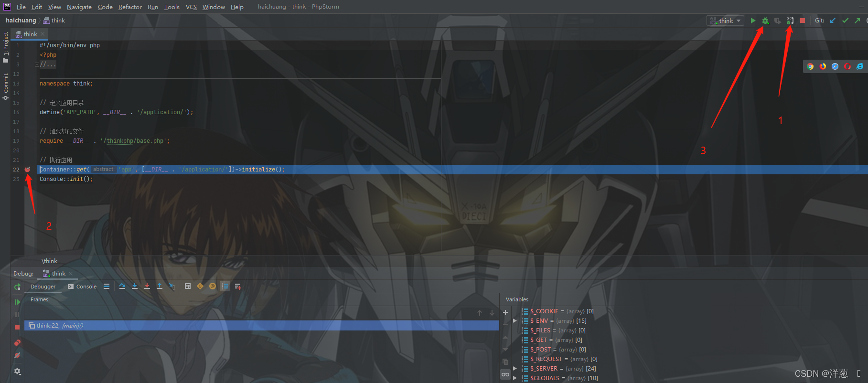868x383 pixels.
Task: Toggle show watches glasses icon
Action: (505, 374)
